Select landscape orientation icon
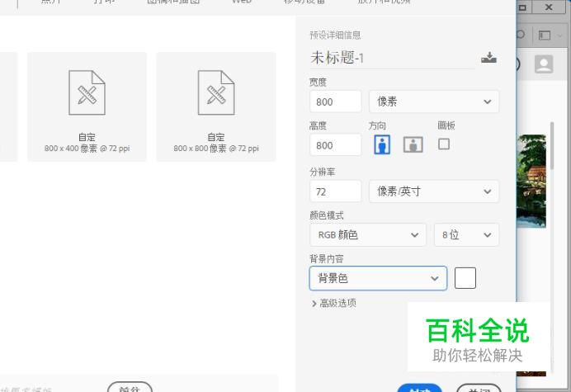The image size is (571, 392). coord(413,144)
